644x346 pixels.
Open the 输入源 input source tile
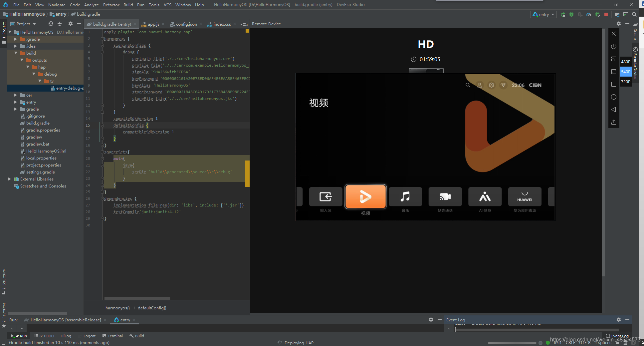[x=325, y=196]
